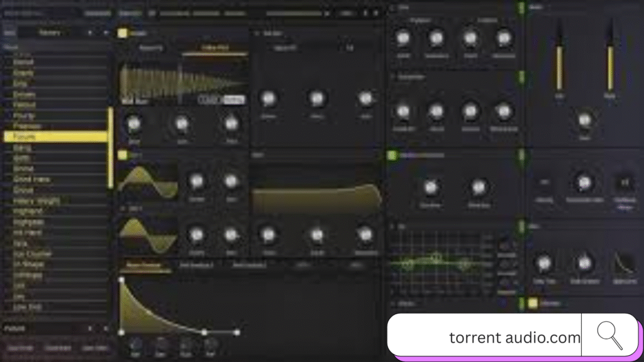Open the category dropdown atop the preset browser

pyautogui.click(x=50, y=32)
